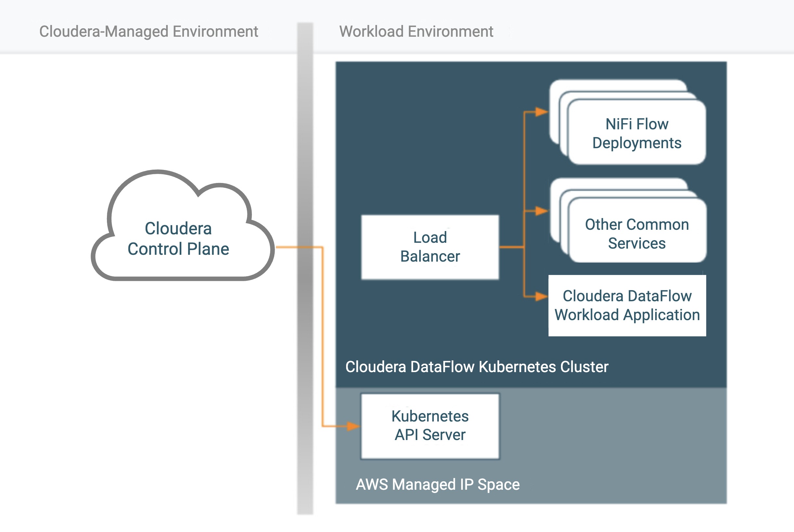Click the Workload Environment header label
794x532 pixels.
(416, 32)
